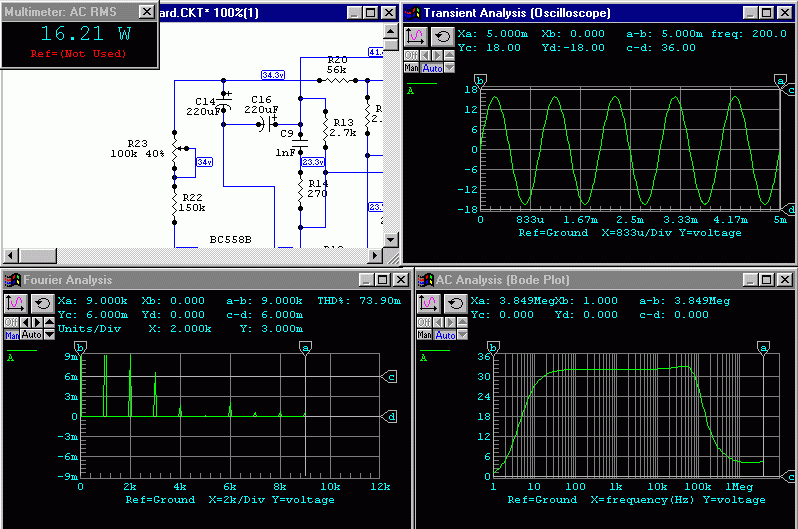Click cursor d marker in Transient Analysis graph
The height and width of the screenshot is (529, 798).
(789, 209)
